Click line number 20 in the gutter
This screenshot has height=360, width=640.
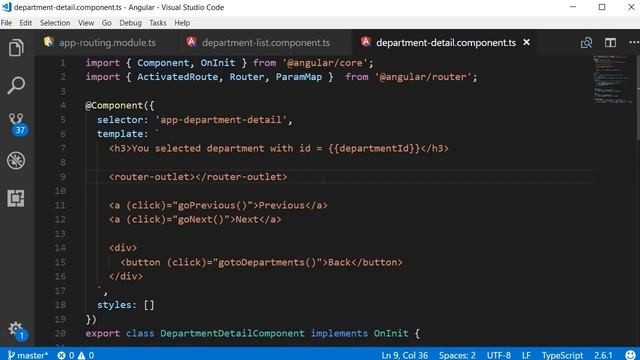[x=60, y=333]
